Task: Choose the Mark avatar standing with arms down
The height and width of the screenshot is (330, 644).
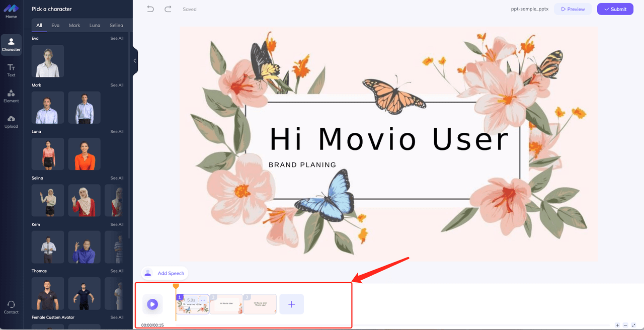Action: (85, 107)
